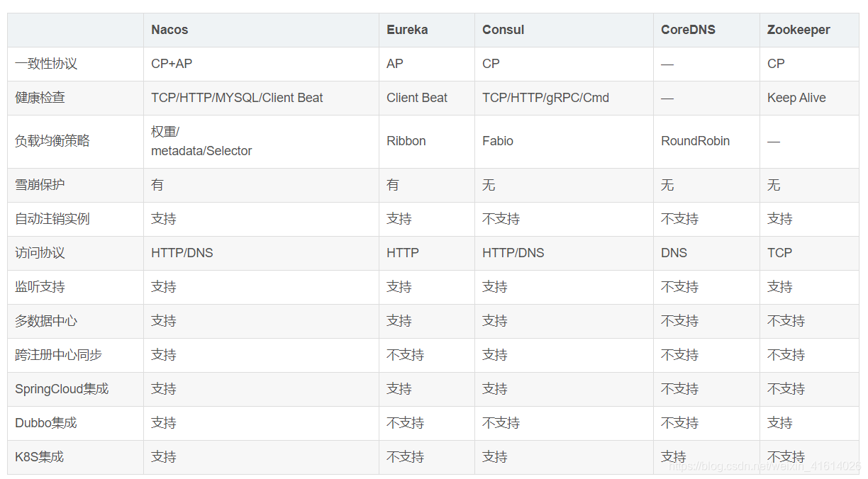Select the Ribbon cell
Image resolution: width=868 pixels, height=479 pixels.
point(406,141)
